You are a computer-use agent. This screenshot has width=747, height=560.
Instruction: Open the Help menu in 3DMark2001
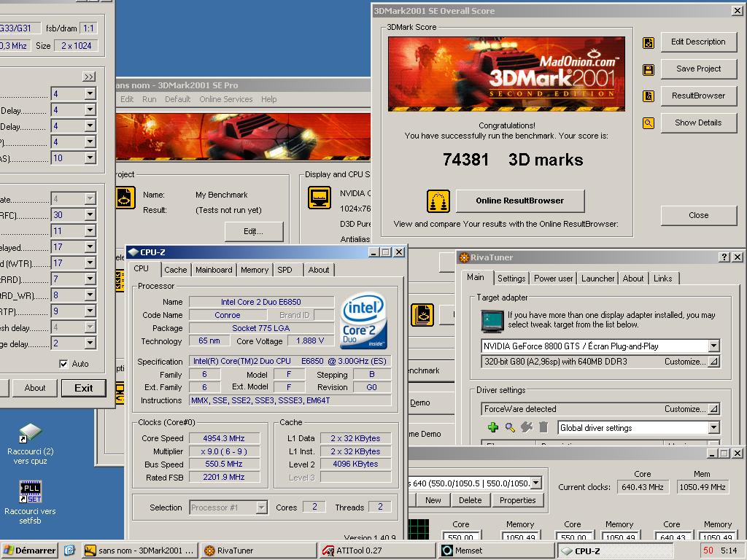tap(268, 99)
